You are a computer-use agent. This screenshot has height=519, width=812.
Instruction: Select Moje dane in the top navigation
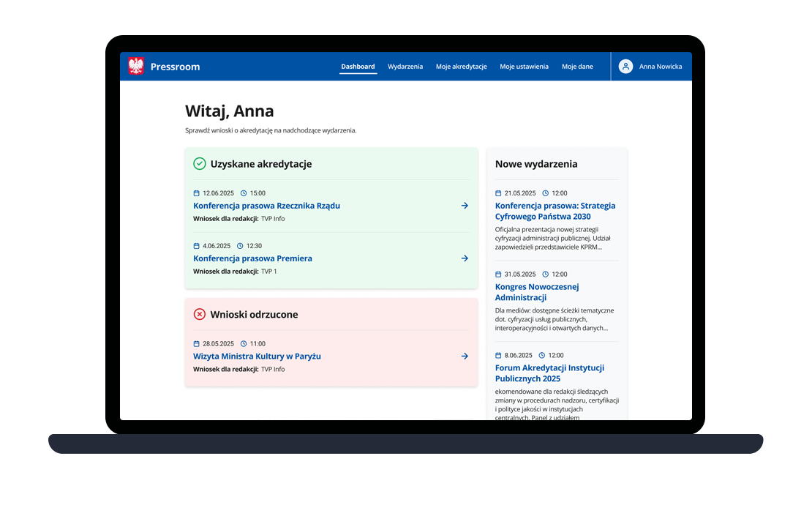point(577,67)
